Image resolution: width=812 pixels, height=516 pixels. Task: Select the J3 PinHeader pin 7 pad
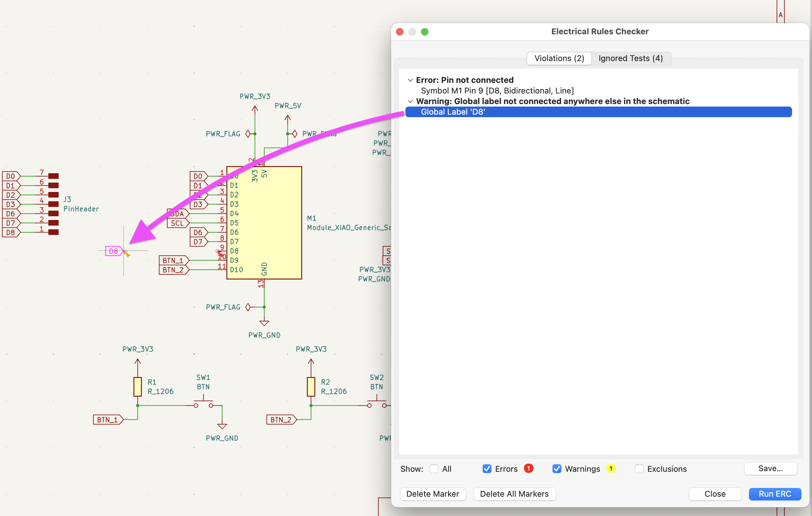point(53,176)
